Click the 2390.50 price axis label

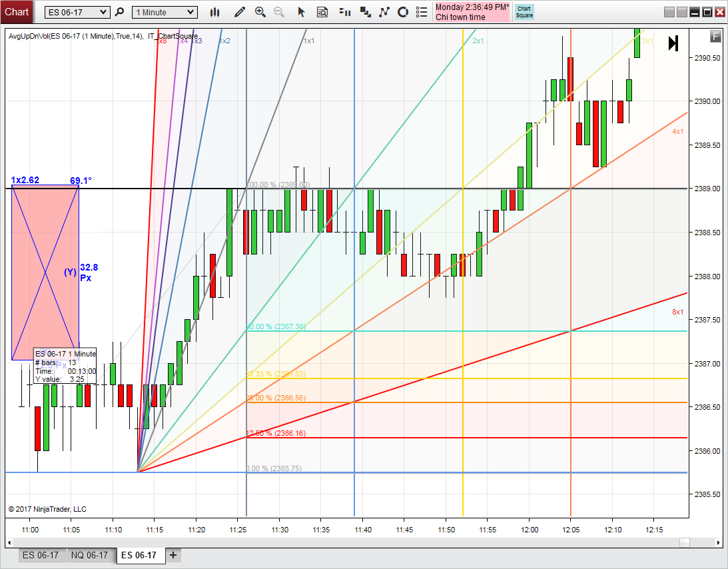[x=707, y=58]
